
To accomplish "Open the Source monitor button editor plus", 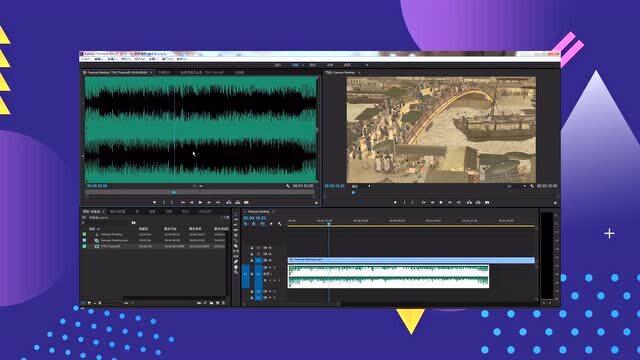I will (x=316, y=203).
